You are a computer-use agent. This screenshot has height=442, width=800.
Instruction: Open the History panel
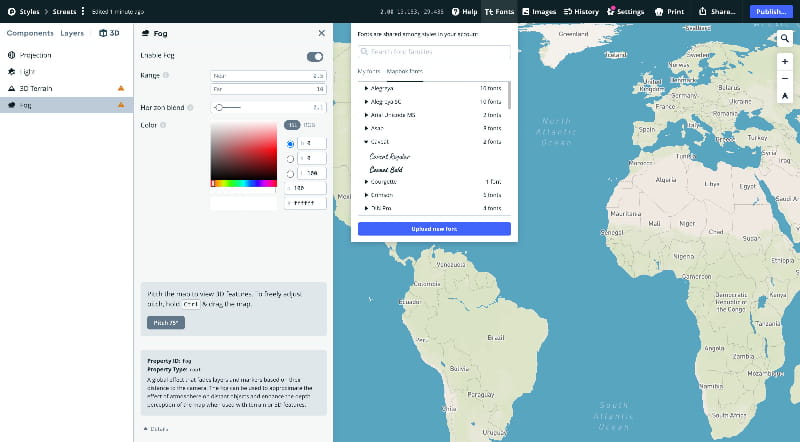click(x=581, y=11)
